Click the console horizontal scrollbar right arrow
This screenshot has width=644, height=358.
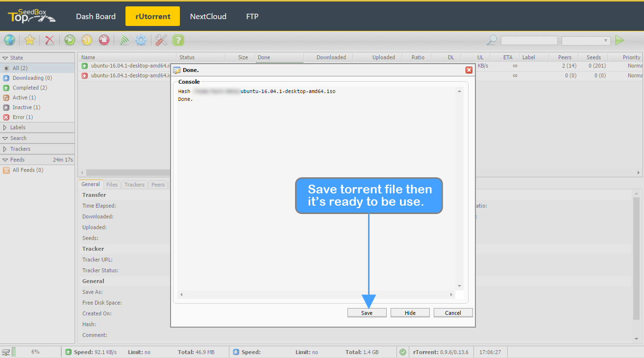451,295
